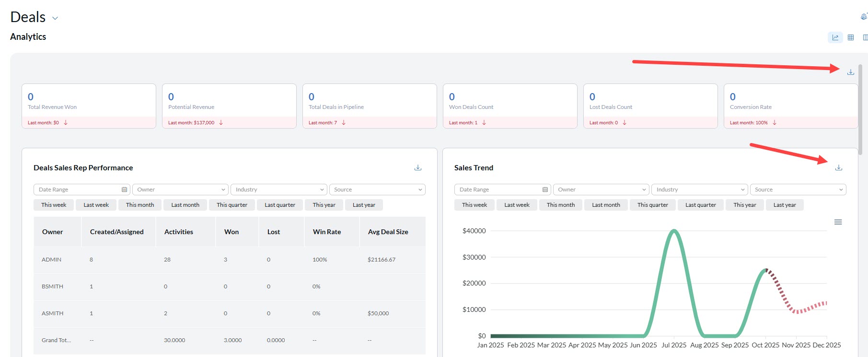The height and width of the screenshot is (357, 868).
Task: Download the entire analytics dashboard
Action: coord(850,72)
